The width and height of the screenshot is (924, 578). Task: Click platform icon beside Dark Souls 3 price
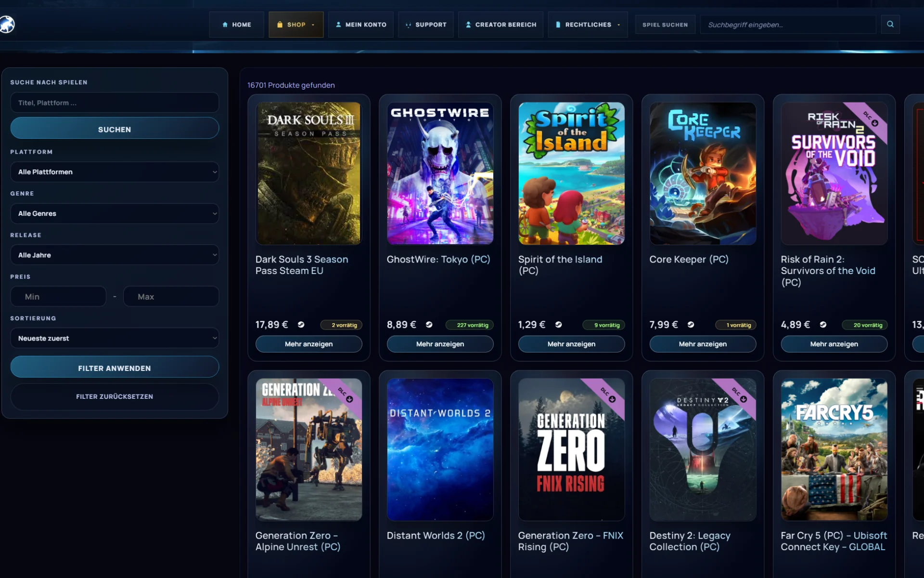click(x=301, y=325)
